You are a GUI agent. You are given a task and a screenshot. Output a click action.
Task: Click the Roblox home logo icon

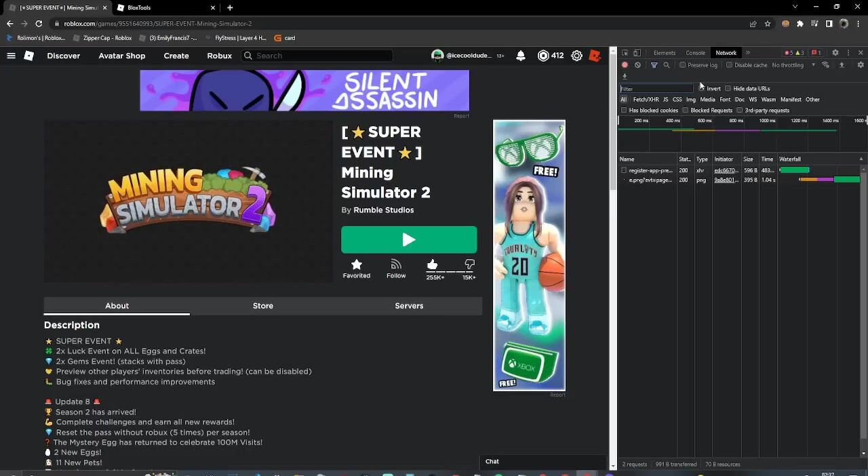[29, 56]
